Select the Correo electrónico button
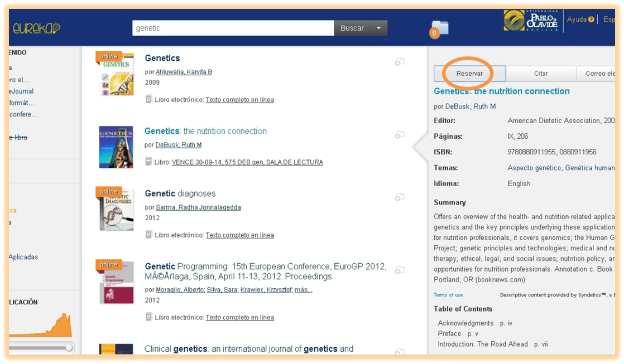The image size is (624, 364). [596, 74]
